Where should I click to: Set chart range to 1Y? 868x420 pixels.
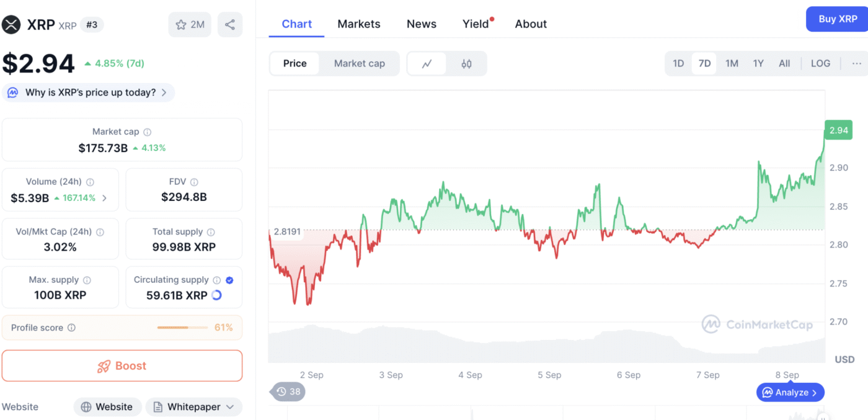coord(758,63)
